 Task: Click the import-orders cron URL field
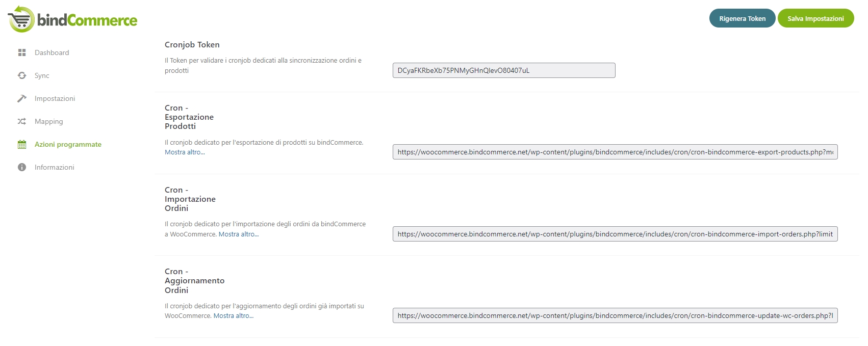pos(615,234)
